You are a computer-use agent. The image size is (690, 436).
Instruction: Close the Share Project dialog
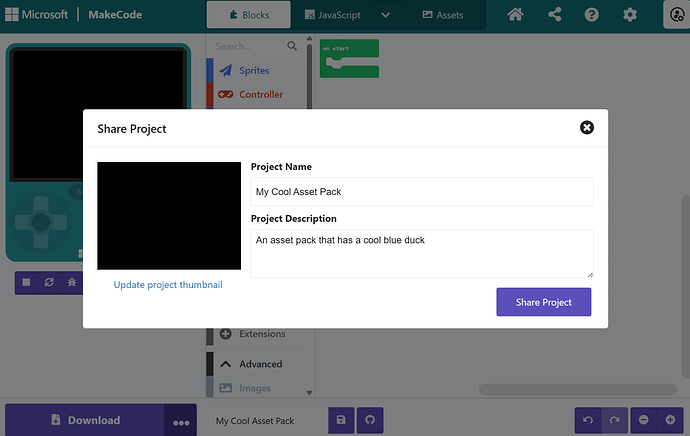tap(587, 128)
